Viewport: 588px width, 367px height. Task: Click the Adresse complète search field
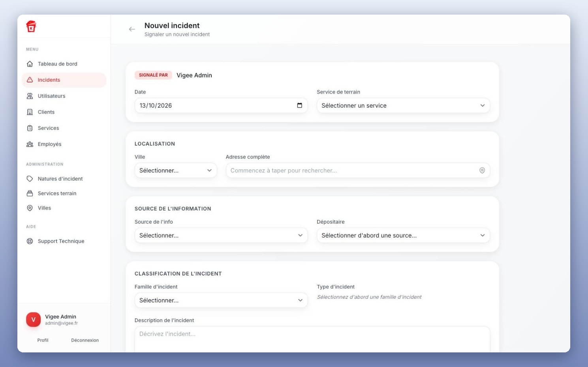(x=358, y=170)
